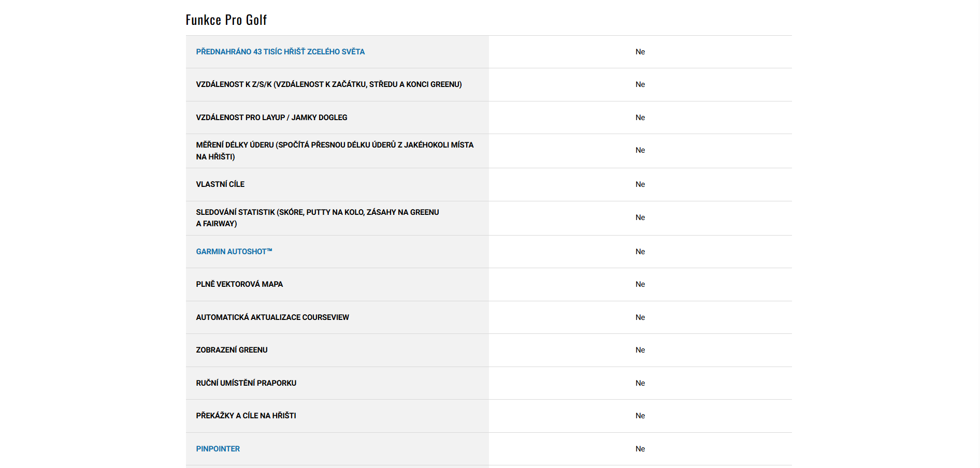Open the Přednahráno 43 tisíc hřišť link

coord(280,52)
